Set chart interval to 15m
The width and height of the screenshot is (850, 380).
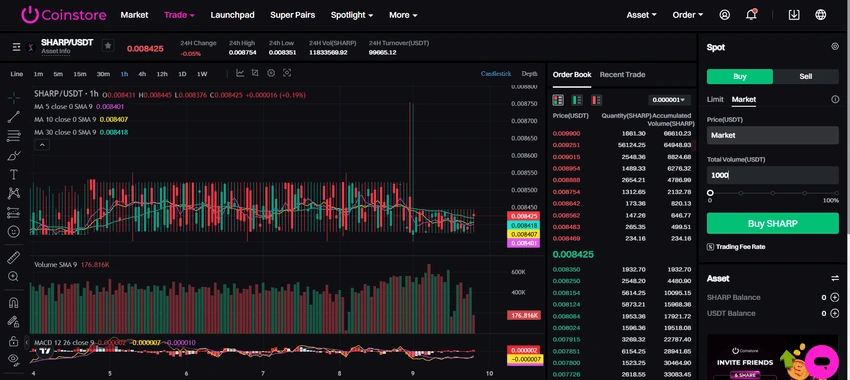[x=80, y=74]
